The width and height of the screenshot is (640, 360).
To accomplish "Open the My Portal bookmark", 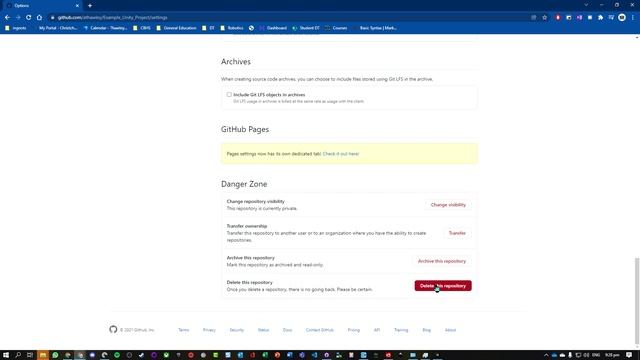I will point(57,28).
